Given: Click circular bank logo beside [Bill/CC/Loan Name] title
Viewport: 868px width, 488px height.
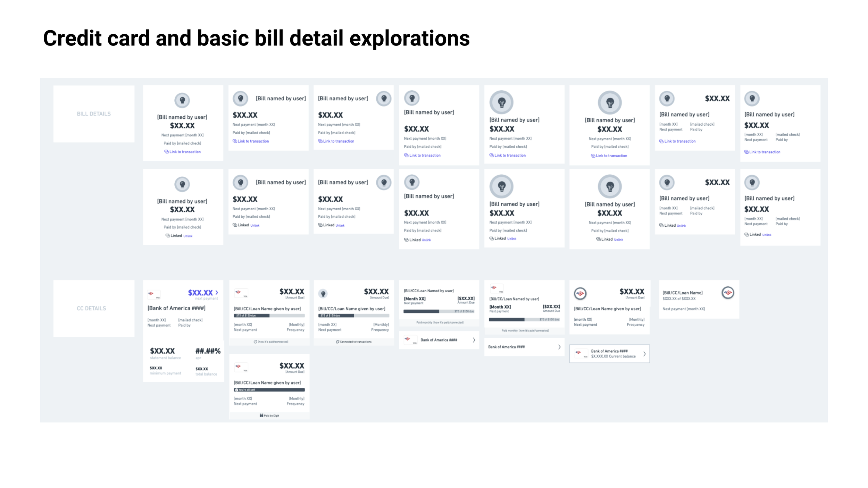Looking at the screenshot, I should click(728, 293).
